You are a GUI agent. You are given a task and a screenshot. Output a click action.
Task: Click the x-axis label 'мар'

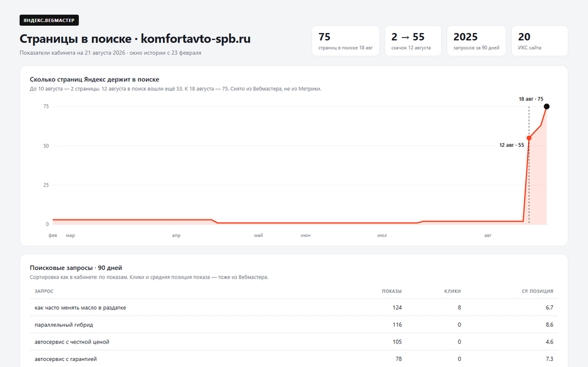pyautogui.click(x=71, y=236)
